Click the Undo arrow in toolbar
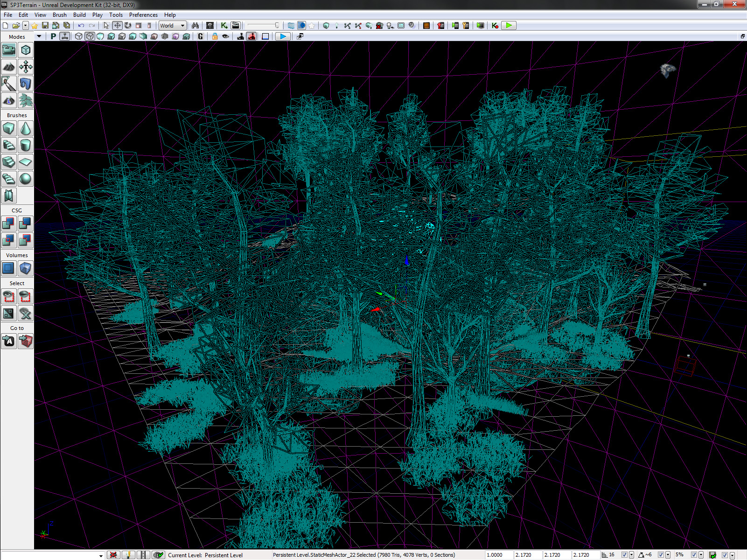 click(x=81, y=26)
